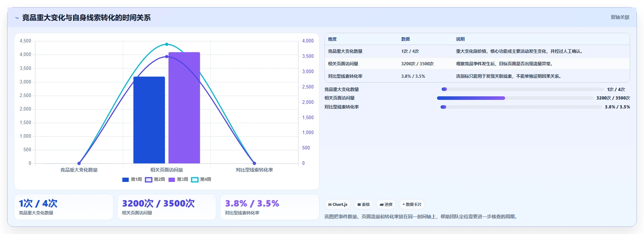Click the Chart.js chip

[x=338, y=204]
